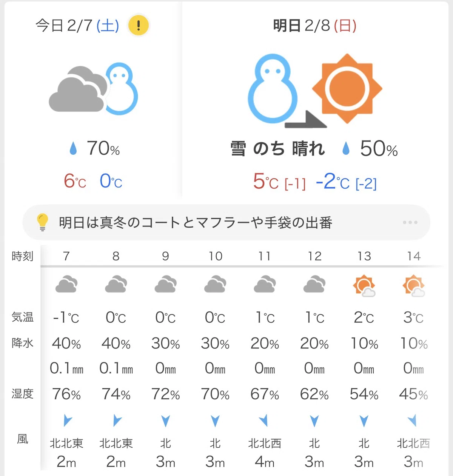Screen dimensions: 453x476
Task: Tap the yellow weather warning alert icon
Action: point(138,25)
